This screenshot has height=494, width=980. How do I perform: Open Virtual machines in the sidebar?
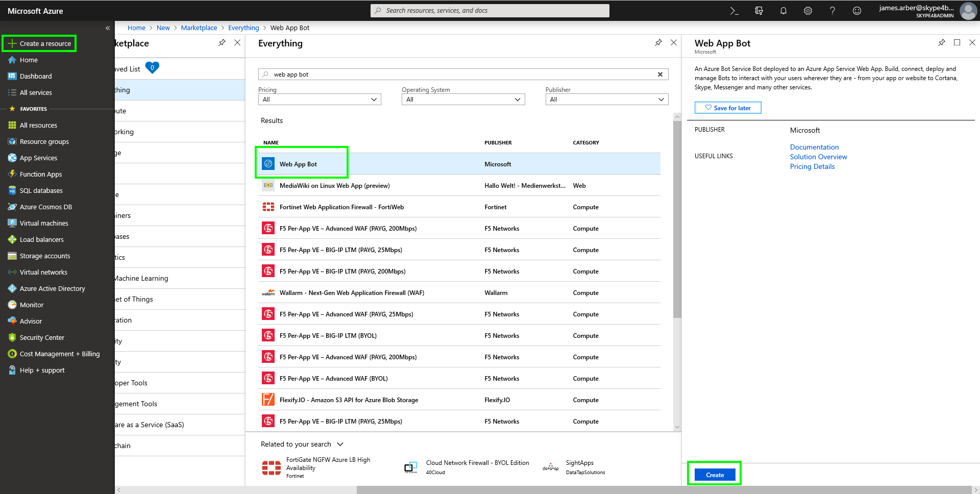coord(44,223)
